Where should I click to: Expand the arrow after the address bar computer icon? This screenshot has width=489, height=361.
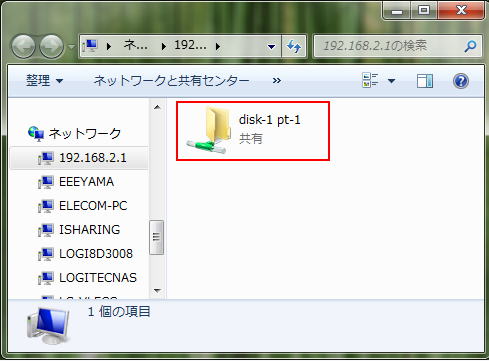tap(109, 46)
